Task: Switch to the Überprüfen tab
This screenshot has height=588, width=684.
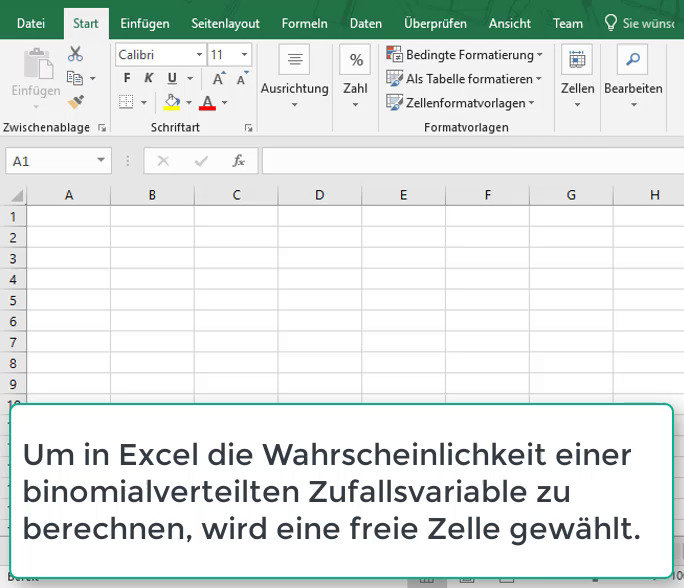Action: (435, 23)
